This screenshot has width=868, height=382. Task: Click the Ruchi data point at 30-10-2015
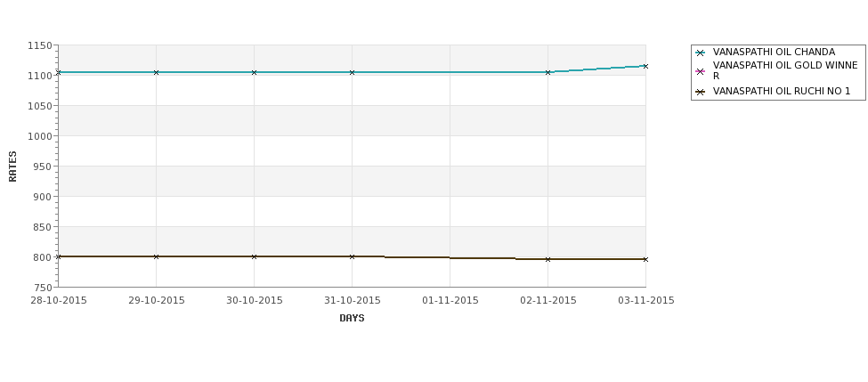pyautogui.click(x=254, y=256)
